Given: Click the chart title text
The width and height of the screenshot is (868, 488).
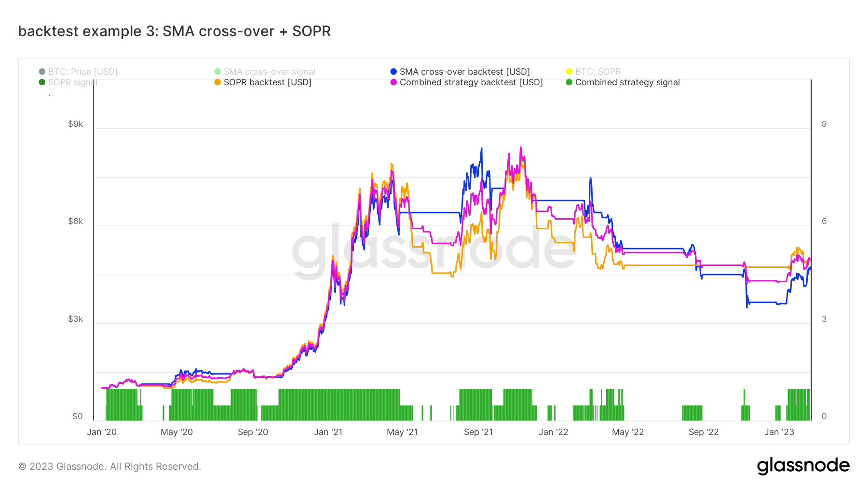Looking at the screenshot, I should (174, 31).
